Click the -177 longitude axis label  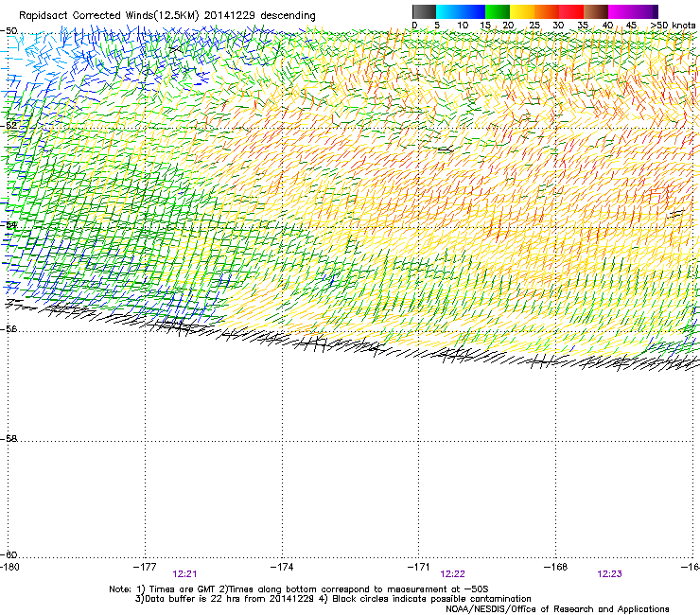pyautogui.click(x=145, y=567)
